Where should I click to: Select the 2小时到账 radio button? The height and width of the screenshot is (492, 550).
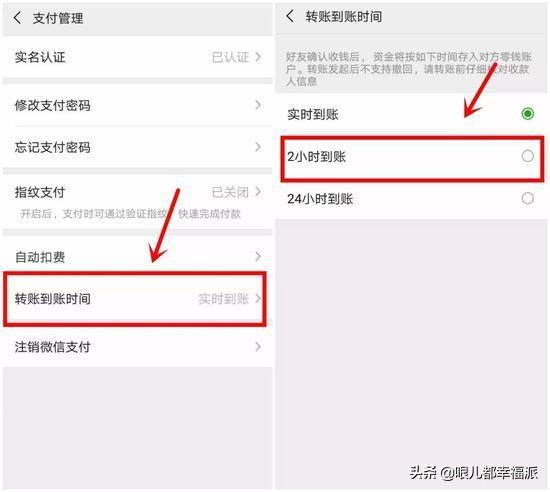point(528,156)
